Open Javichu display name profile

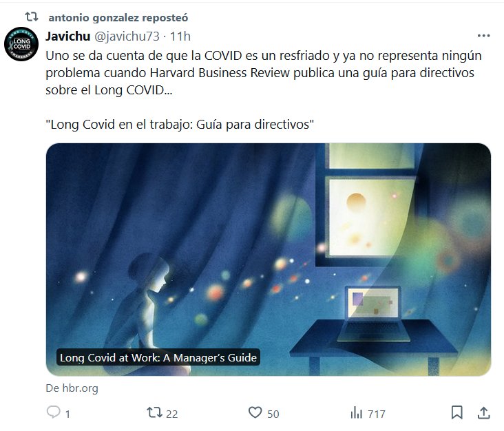tap(68, 36)
